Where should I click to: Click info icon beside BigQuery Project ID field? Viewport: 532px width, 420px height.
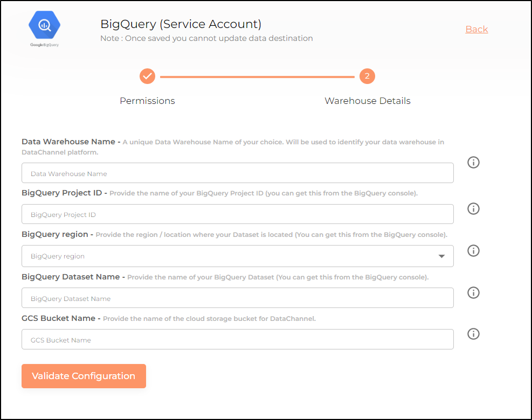click(x=473, y=208)
